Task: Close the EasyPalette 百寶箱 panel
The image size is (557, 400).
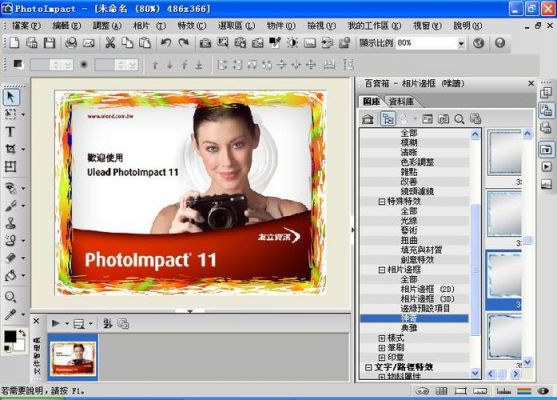Action: click(x=531, y=83)
